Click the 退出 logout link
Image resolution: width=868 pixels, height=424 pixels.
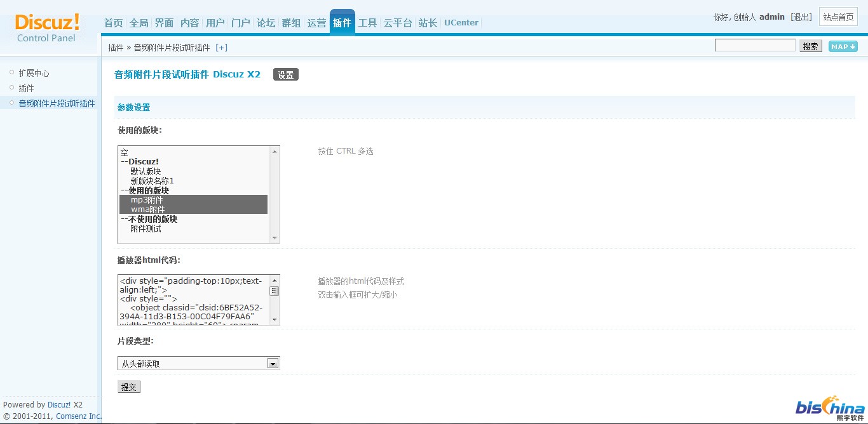tap(801, 17)
